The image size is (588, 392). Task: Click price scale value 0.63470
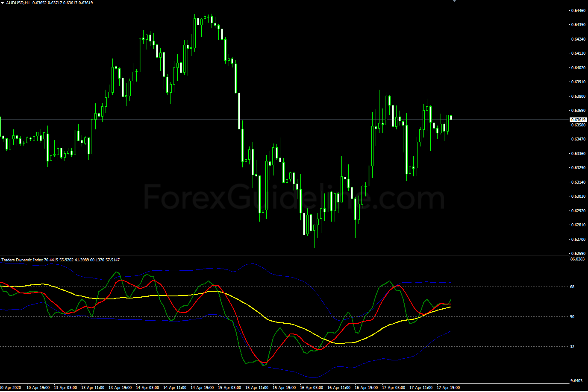pyautogui.click(x=579, y=139)
